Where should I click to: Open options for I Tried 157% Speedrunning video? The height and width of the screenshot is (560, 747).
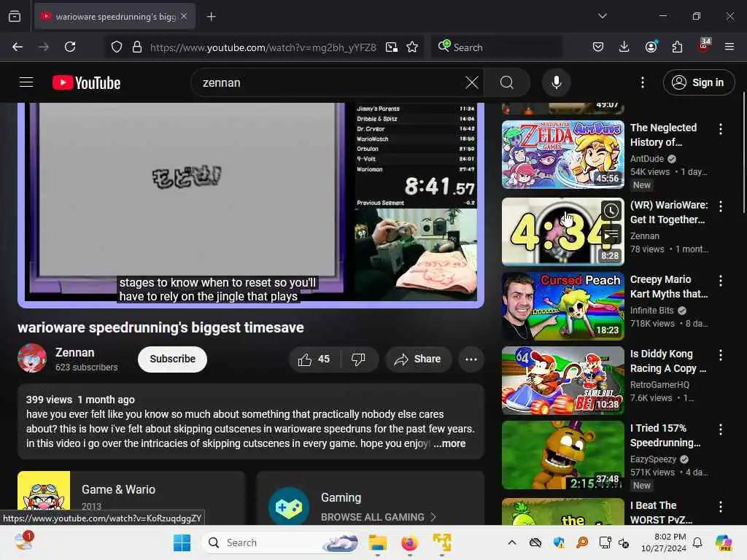click(x=720, y=429)
